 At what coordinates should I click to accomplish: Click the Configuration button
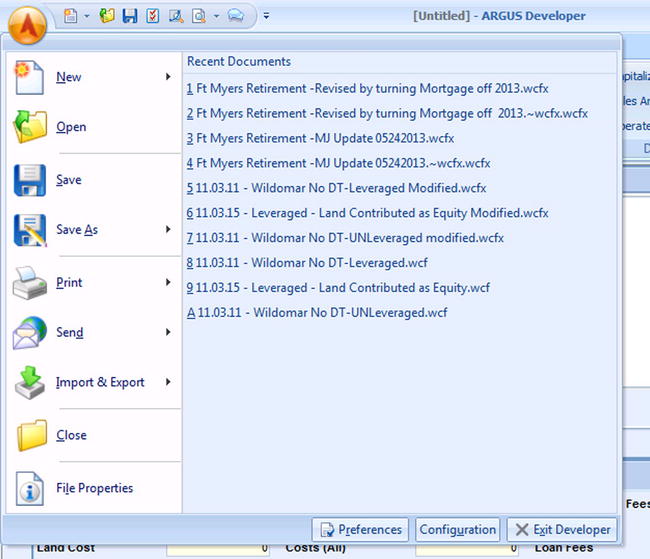pyautogui.click(x=458, y=530)
